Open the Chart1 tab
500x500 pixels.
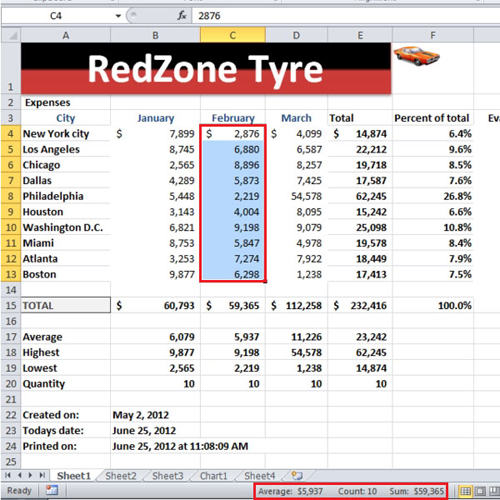pos(213,476)
